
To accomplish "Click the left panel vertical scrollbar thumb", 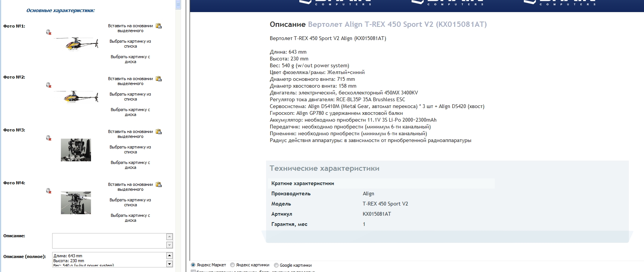I will click(178, 4).
